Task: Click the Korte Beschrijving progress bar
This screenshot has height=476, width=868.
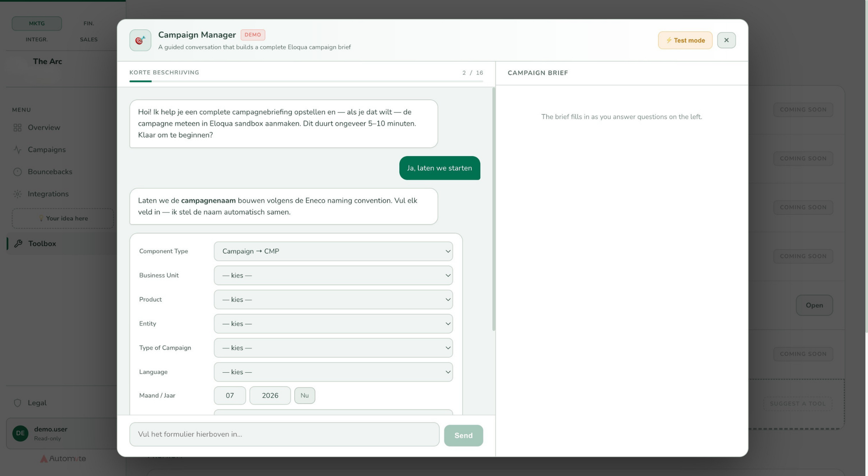Action: click(306, 81)
